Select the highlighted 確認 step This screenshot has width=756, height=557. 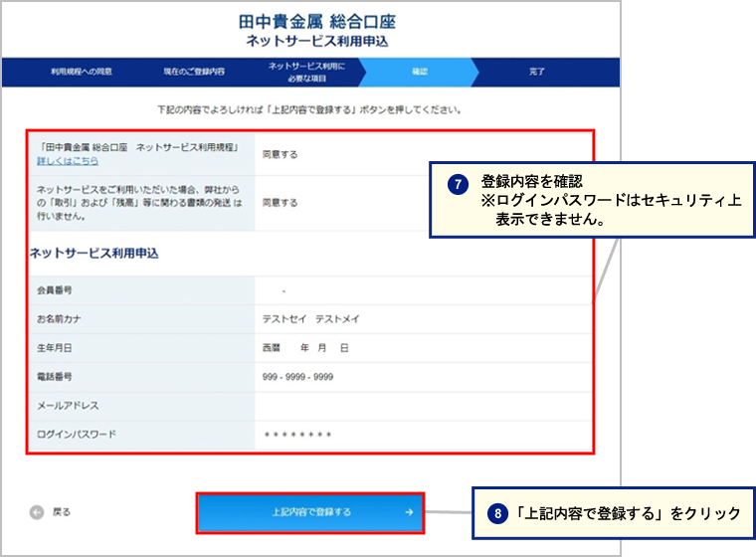coord(420,72)
